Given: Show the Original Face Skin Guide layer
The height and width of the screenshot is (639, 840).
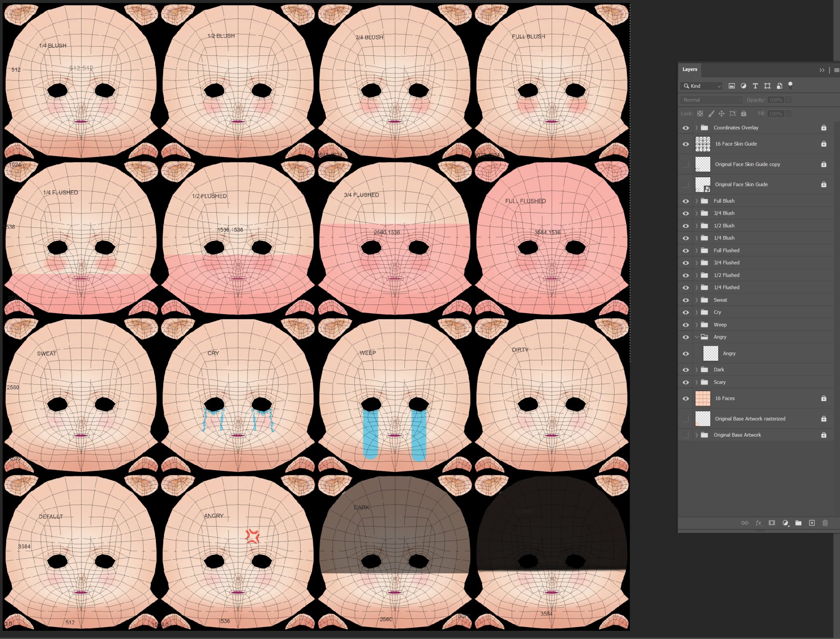Looking at the screenshot, I should click(x=685, y=185).
